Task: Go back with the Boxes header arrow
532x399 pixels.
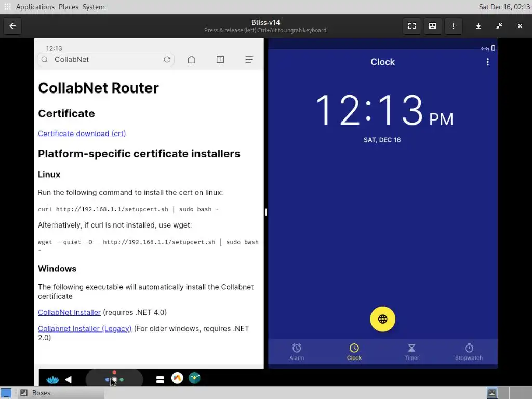Action: (12, 26)
